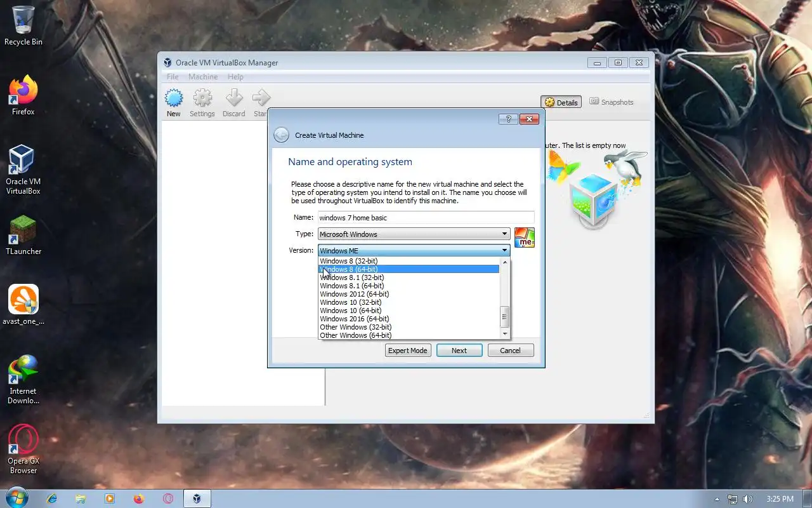Cancel the Create Virtual Machine wizard
Viewport: 812px width, 508px height.
(511, 351)
